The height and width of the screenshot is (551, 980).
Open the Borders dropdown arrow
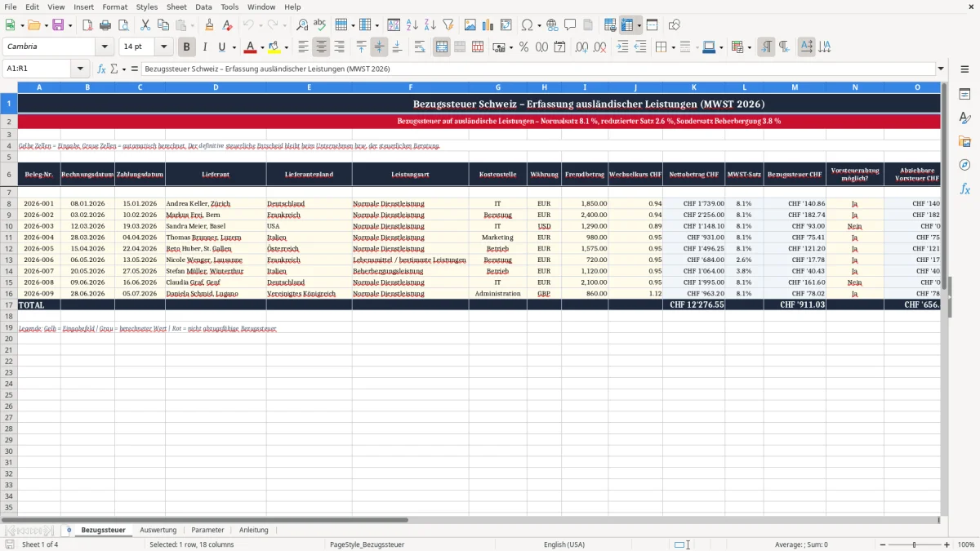click(x=673, y=47)
